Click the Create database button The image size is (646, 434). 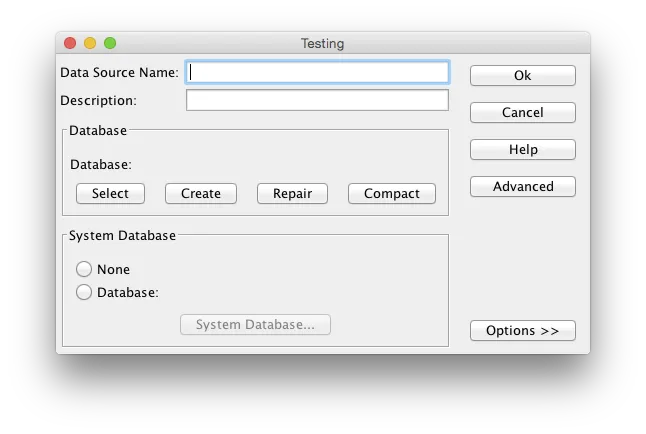coord(200,194)
